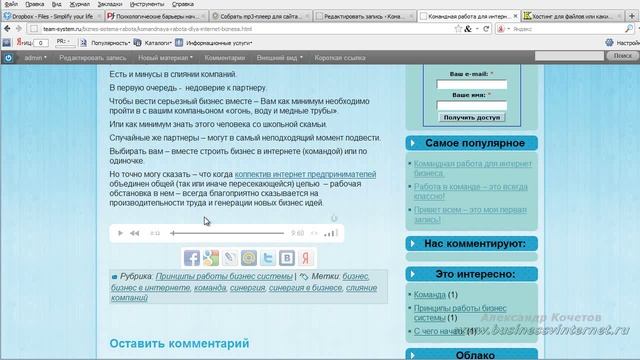640x360 pixels.
Task: Open the Вид menu
Action: pyautogui.click(x=57, y=4)
